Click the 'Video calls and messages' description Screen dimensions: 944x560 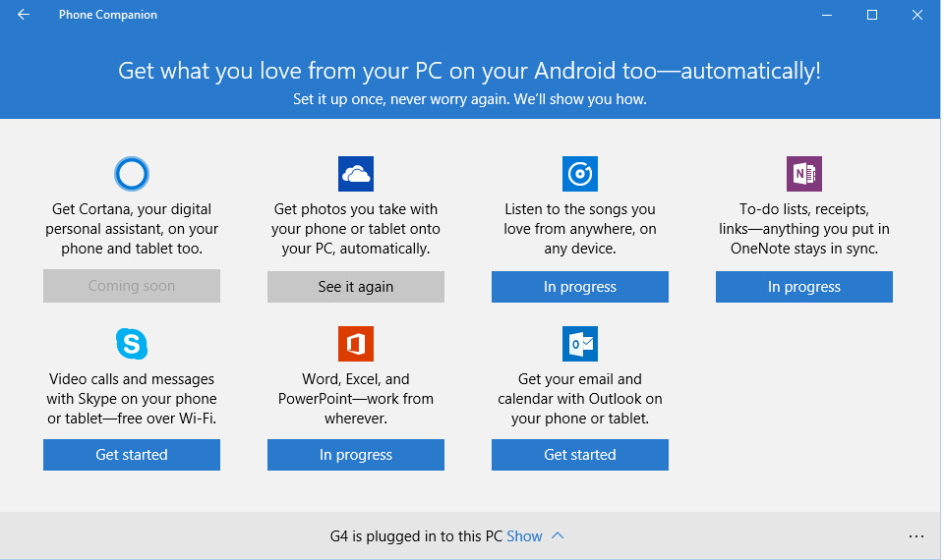click(x=132, y=399)
